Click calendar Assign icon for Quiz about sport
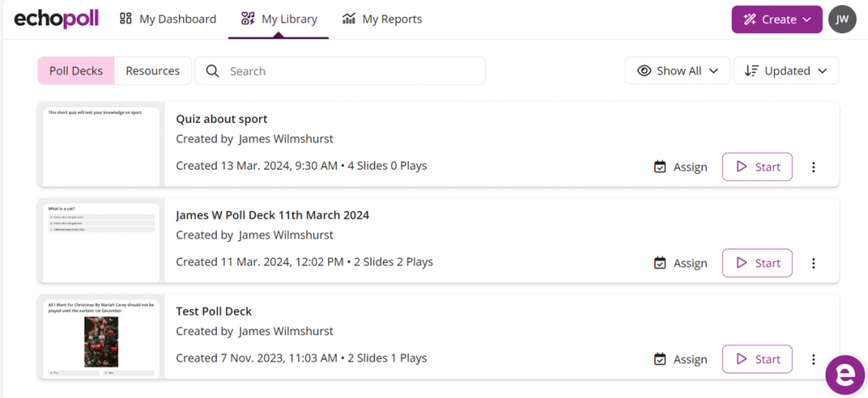The image size is (868, 398). [660, 167]
